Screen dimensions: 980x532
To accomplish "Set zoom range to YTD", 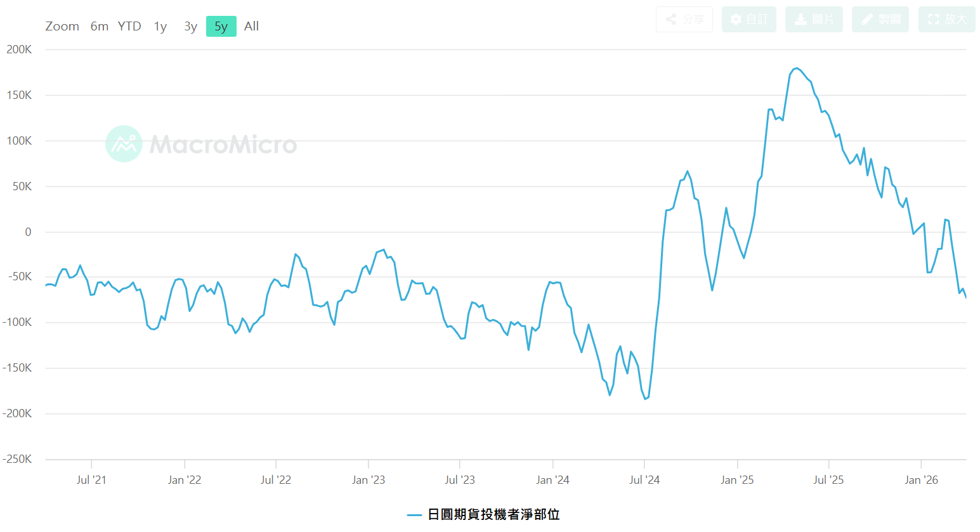I will tap(129, 26).
